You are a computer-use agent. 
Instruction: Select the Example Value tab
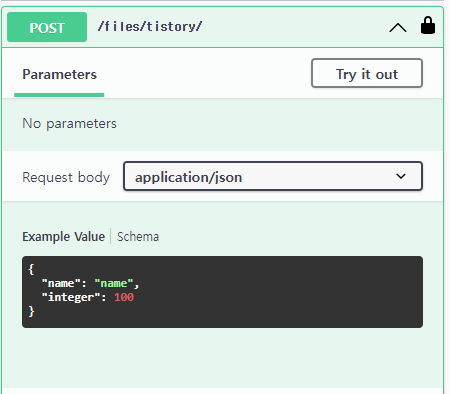(x=64, y=237)
